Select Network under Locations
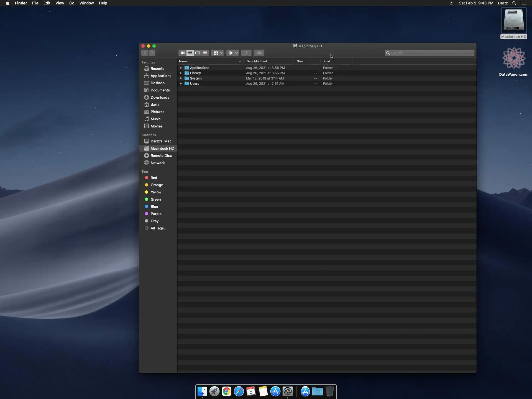The image size is (532, 399). click(157, 163)
